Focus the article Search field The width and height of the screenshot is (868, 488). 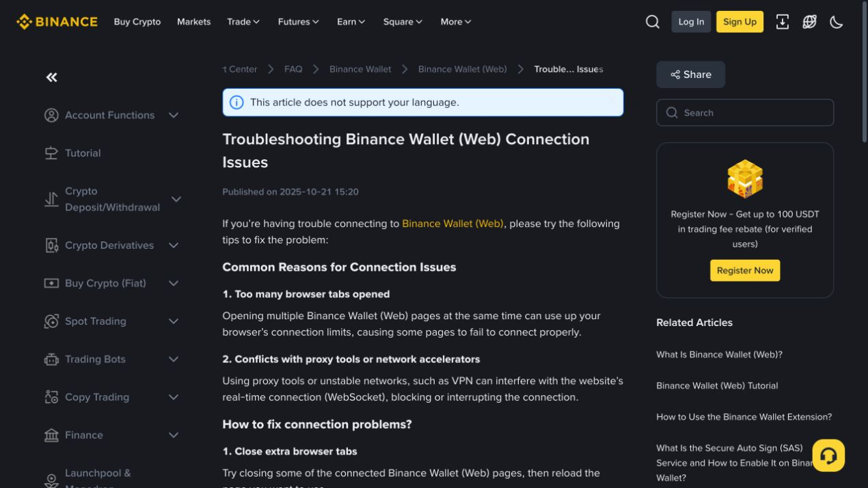[x=745, y=113]
